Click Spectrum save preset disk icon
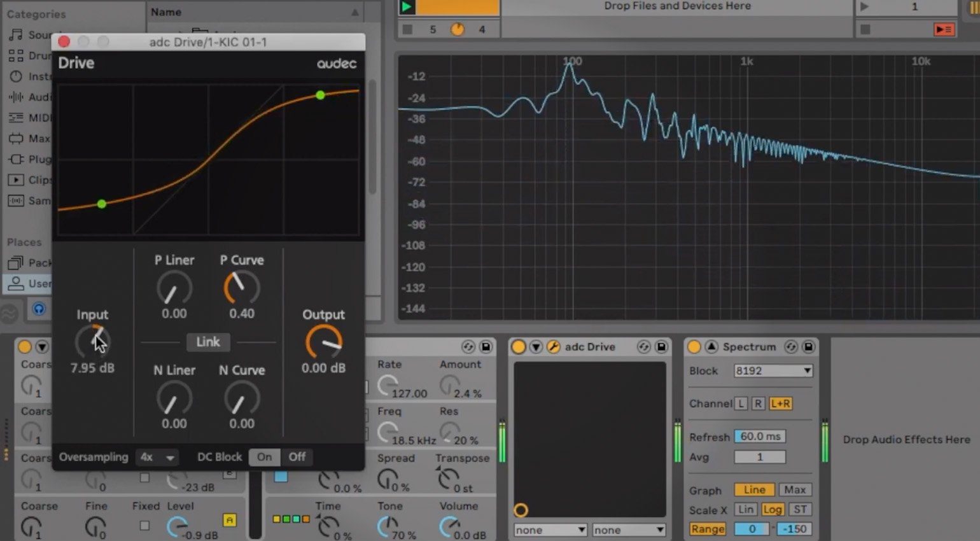The height and width of the screenshot is (541, 980). coord(808,347)
